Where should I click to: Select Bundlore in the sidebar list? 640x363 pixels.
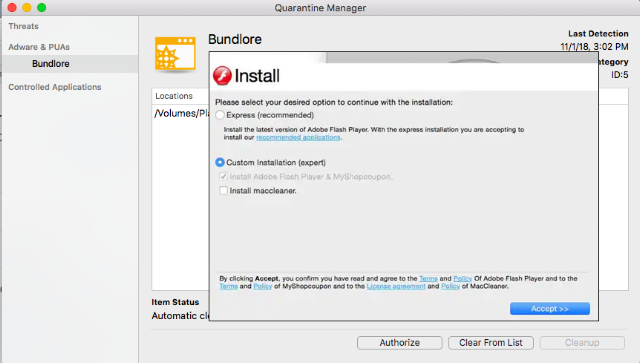[70, 64]
